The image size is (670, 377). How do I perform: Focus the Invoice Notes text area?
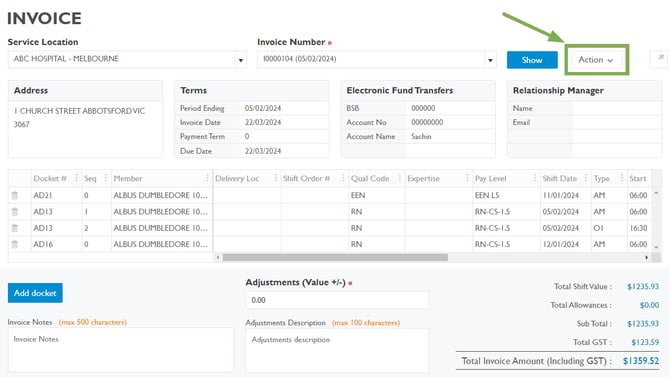[121, 350]
